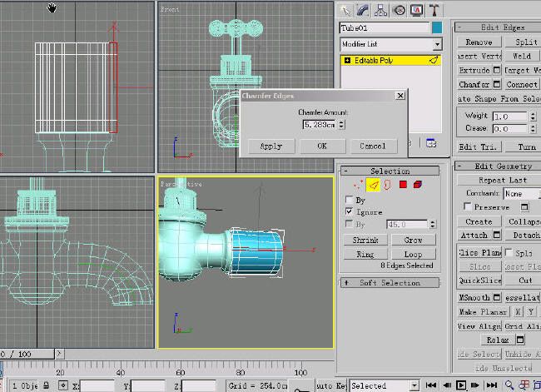Viewport: 541px width, 392px height.
Task: Open the Display command panel tab
Action: tap(417, 10)
